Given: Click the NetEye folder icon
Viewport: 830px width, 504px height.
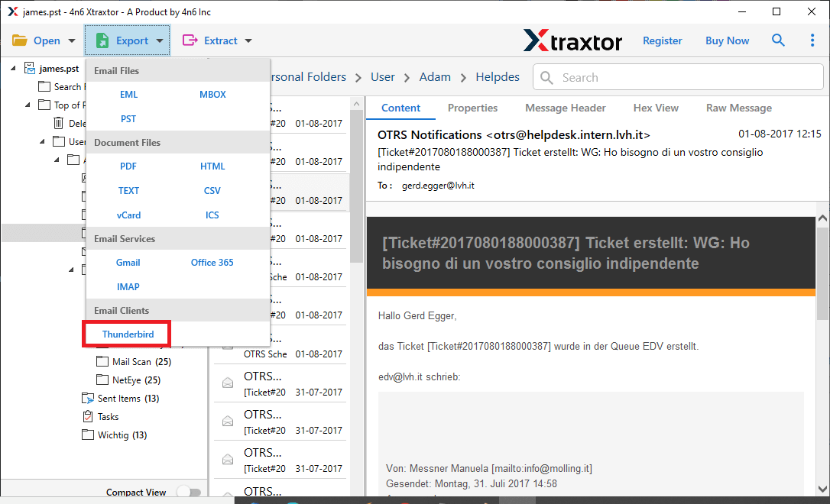Looking at the screenshot, I should (102, 380).
